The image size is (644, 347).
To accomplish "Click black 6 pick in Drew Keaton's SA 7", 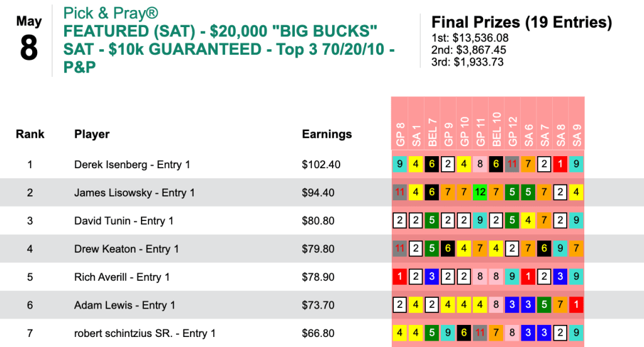I will 545,249.
